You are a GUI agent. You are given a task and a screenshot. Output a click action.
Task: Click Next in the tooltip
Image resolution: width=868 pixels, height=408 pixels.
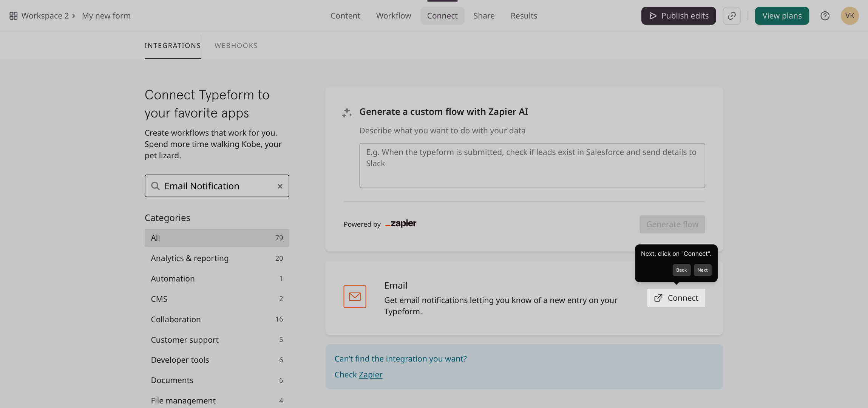pos(703,270)
